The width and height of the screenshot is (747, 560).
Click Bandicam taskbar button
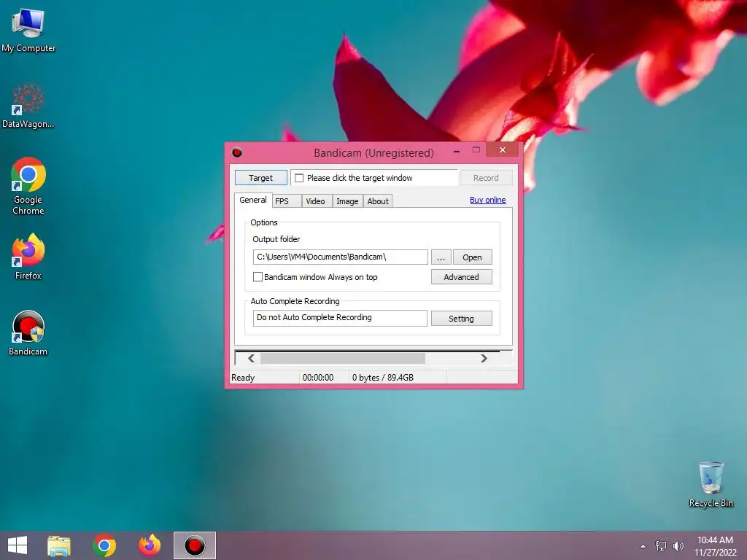click(x=194, y=545)
